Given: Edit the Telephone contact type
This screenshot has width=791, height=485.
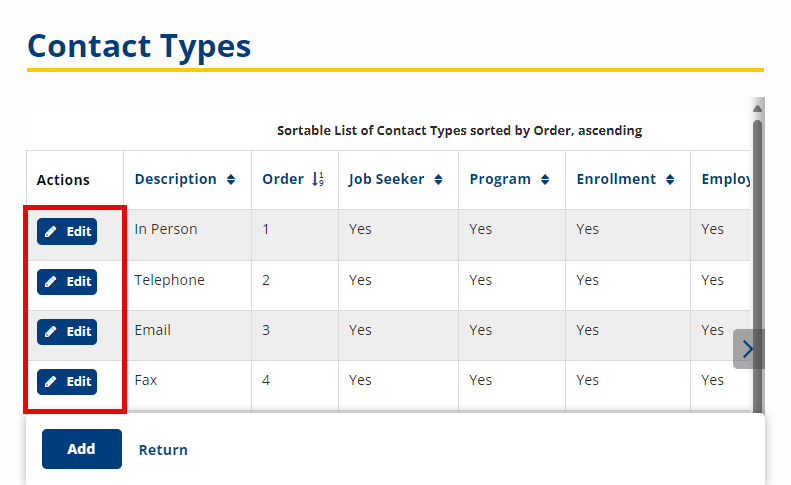Looking at the screenshot, I should (x=67, y=282).
